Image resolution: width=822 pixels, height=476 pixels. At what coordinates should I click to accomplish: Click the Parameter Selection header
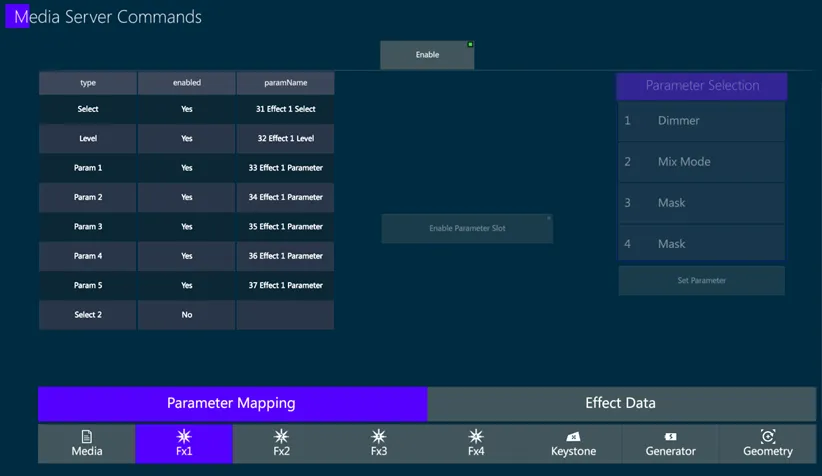[701, 85]
